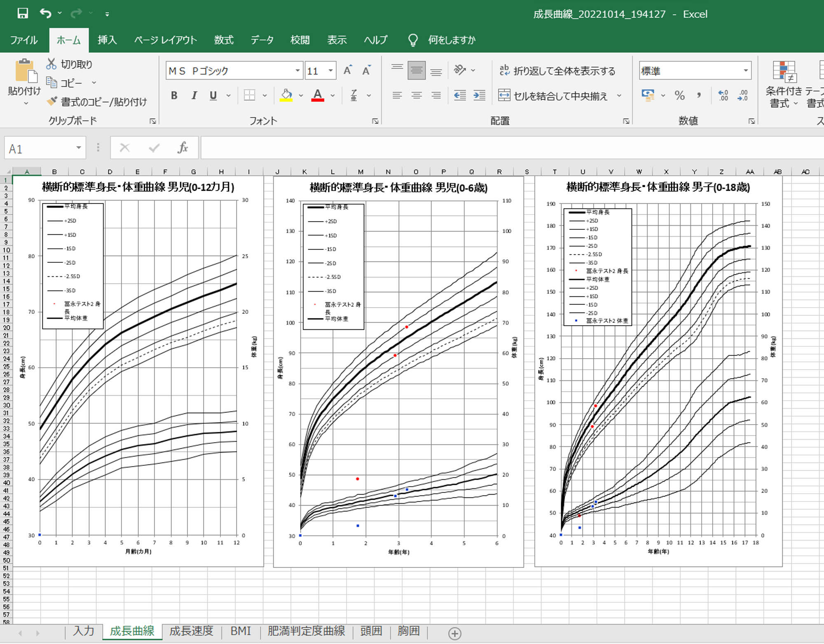Toggle middle vertical alignment button
Image resolution: width=824 pixels, height=644 pixels.
tap(417, 70)
